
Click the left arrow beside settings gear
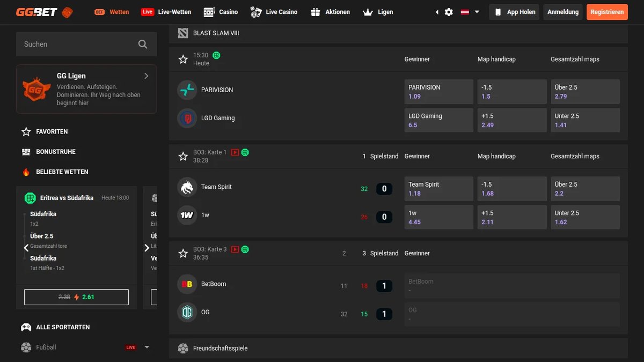[437, 12]
